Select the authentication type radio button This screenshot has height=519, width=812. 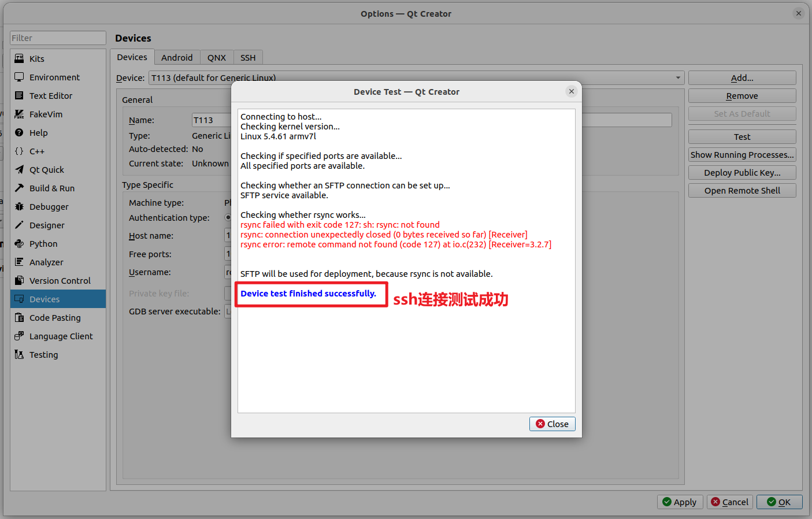(x=228, y=218)
